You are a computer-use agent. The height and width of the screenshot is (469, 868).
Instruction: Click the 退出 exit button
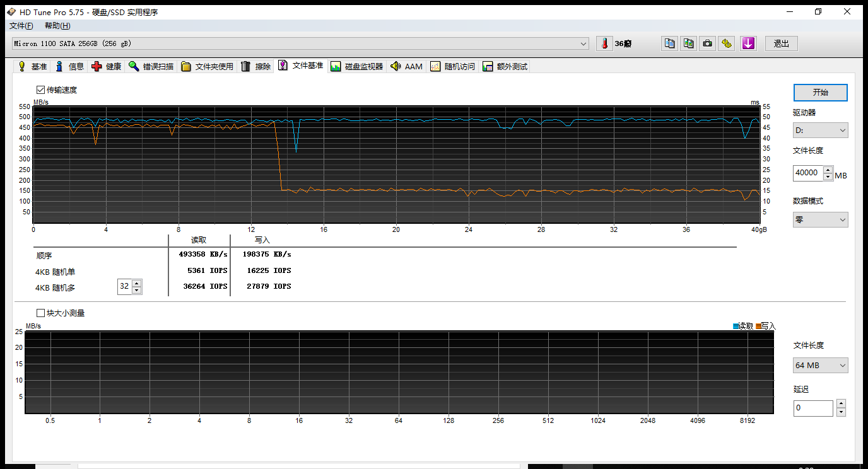[x=782, y=43]
